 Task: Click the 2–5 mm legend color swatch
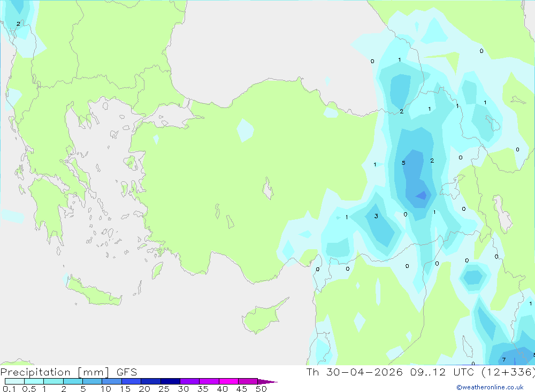coord(73,381)
